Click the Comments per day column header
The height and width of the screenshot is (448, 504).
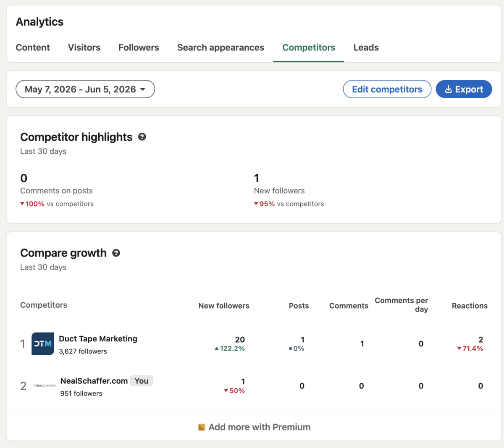point(402,305)
